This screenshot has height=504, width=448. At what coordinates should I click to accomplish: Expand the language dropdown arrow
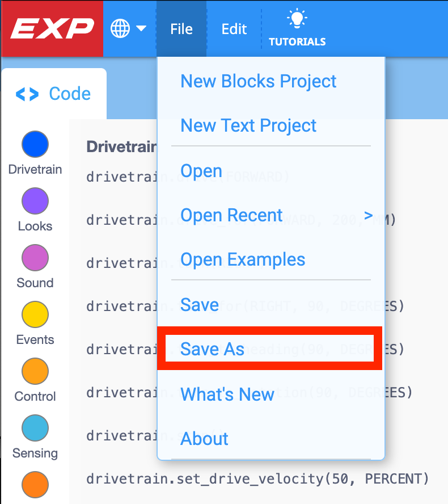point(141,28)
